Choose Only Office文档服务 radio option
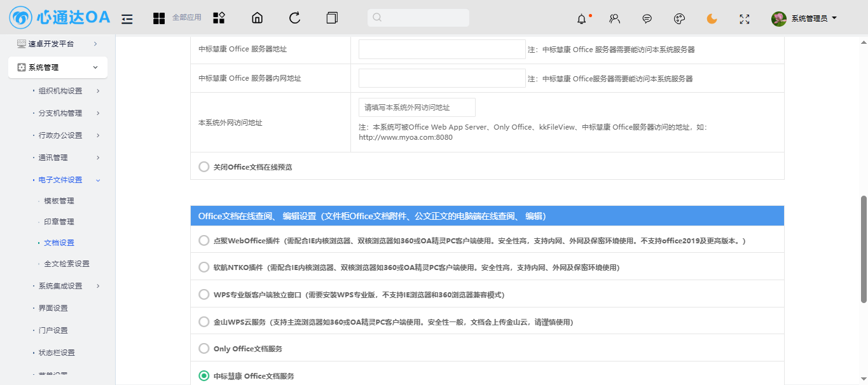This screenshot has width=868, height=385. pos(204,348)
